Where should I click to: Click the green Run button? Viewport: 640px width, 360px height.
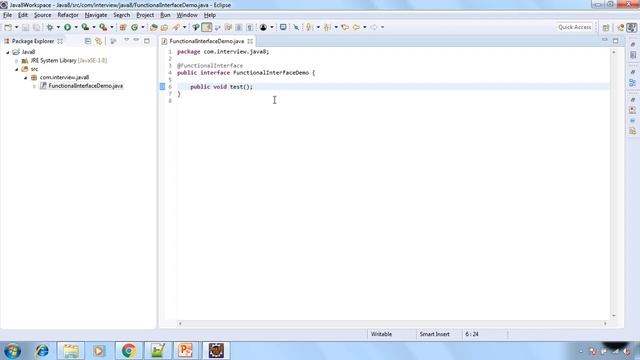(x=67, y=27)
